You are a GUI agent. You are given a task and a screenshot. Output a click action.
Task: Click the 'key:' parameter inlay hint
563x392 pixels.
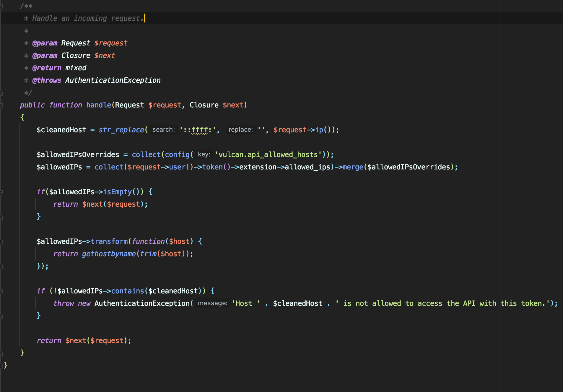(204, 154)
